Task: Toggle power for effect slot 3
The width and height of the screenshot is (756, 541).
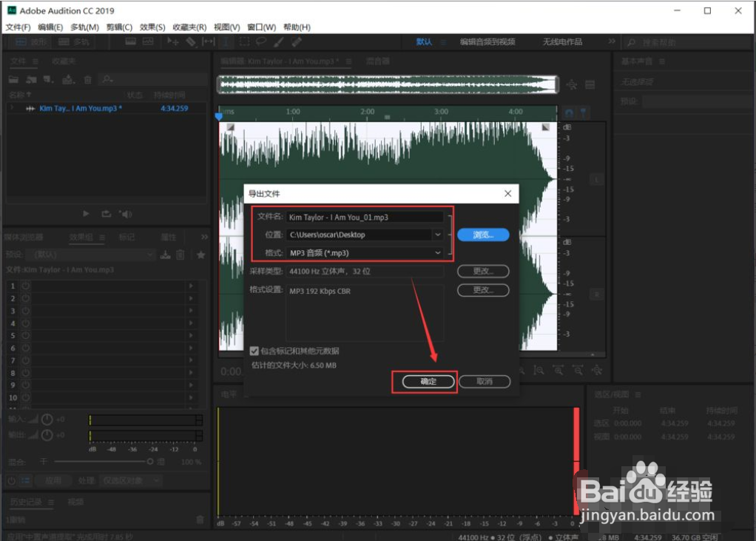Action: click(26, 311)
